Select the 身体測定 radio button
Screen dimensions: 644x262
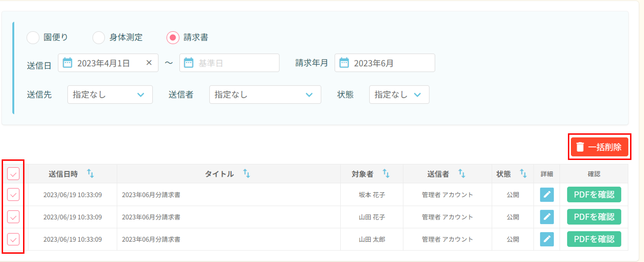pos(98,38)
